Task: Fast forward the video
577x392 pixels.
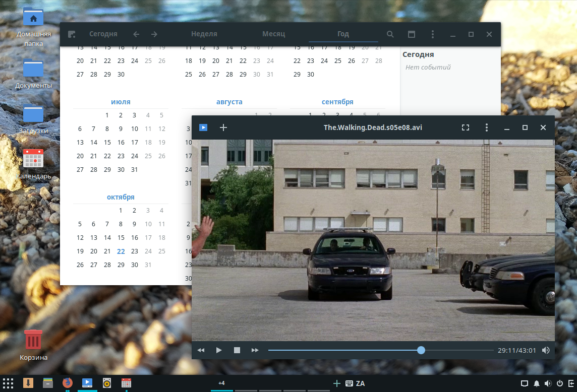Action: click(x=255, y=350)
